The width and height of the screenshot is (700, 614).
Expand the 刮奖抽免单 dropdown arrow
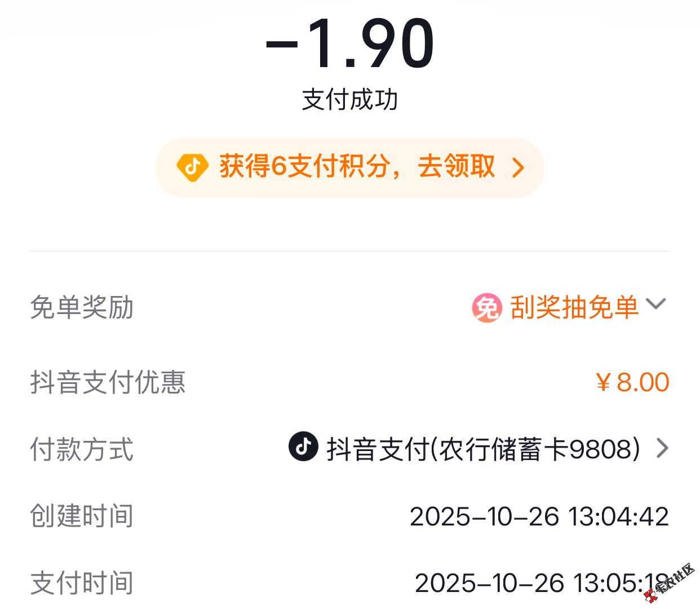tap(656, 304)
